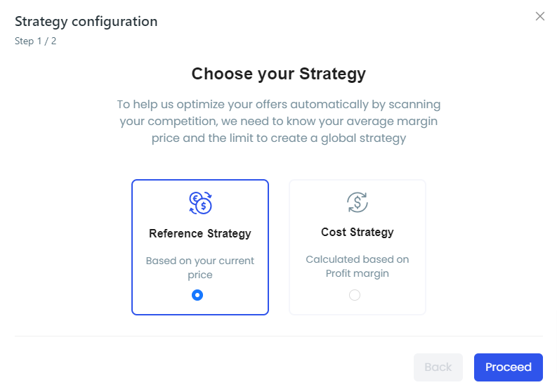Screen dimensions: 557x392
Task: Click the Reference Strategy title text
Action: [200, 233]
